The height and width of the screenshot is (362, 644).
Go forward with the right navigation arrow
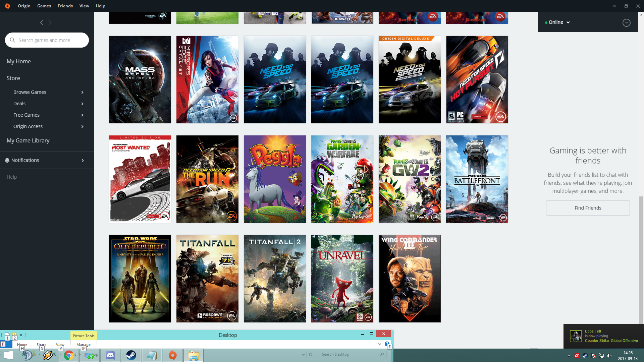50,22
